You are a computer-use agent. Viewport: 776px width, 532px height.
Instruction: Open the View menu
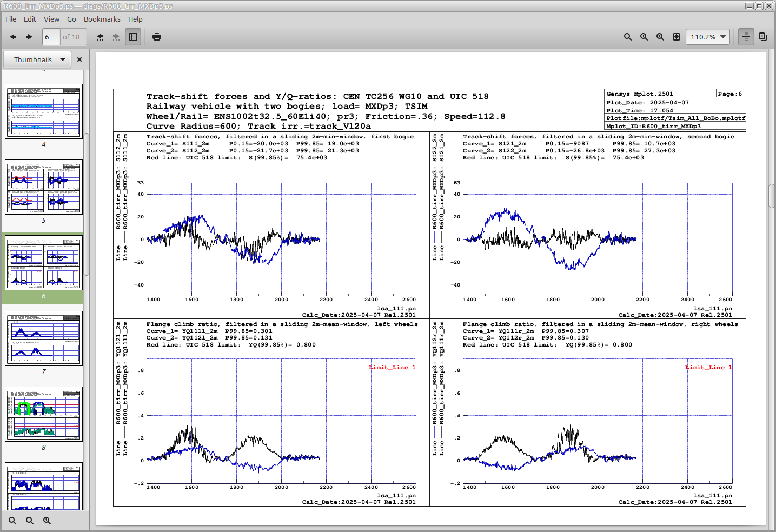pyautogui.click(x=52, y=19)
